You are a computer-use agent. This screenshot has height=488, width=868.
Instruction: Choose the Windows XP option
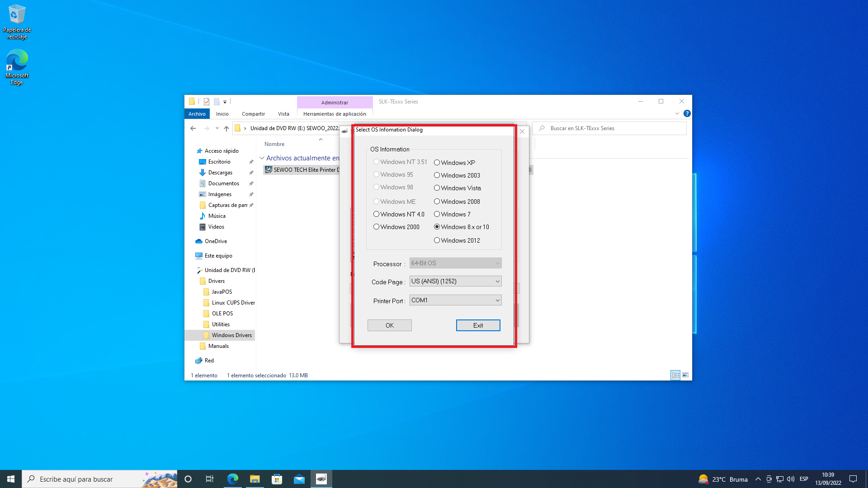click(x=437, y=163)
